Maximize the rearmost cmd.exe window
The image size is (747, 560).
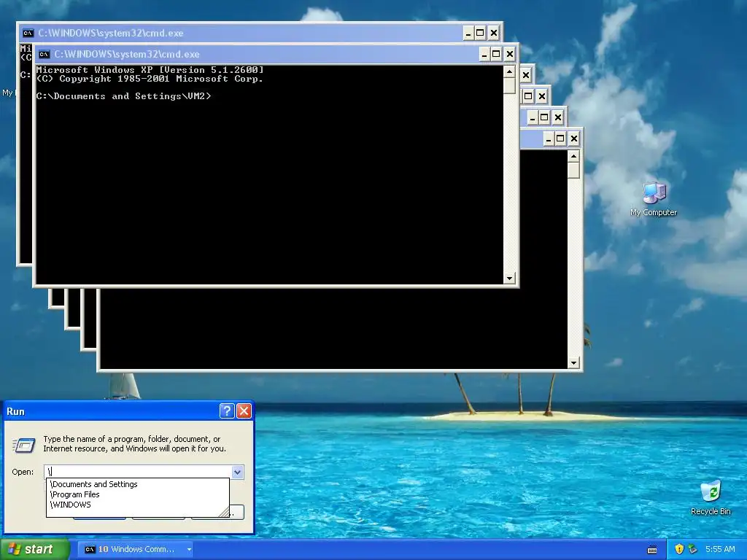coord(480,33)
